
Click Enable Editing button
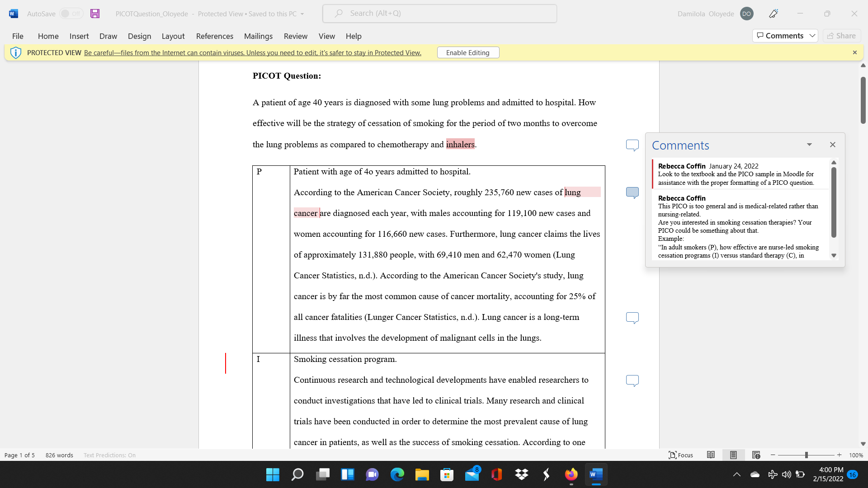point(468,53)
